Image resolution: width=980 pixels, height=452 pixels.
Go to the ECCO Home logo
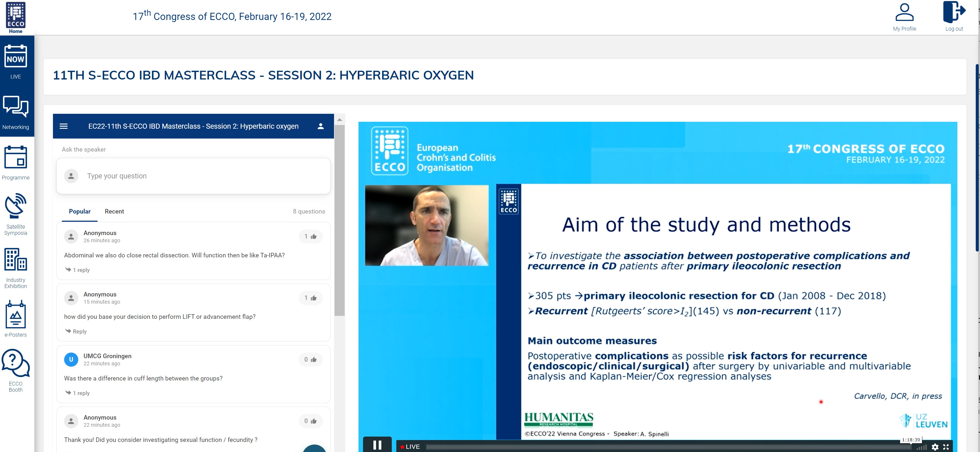click(16, 18)
